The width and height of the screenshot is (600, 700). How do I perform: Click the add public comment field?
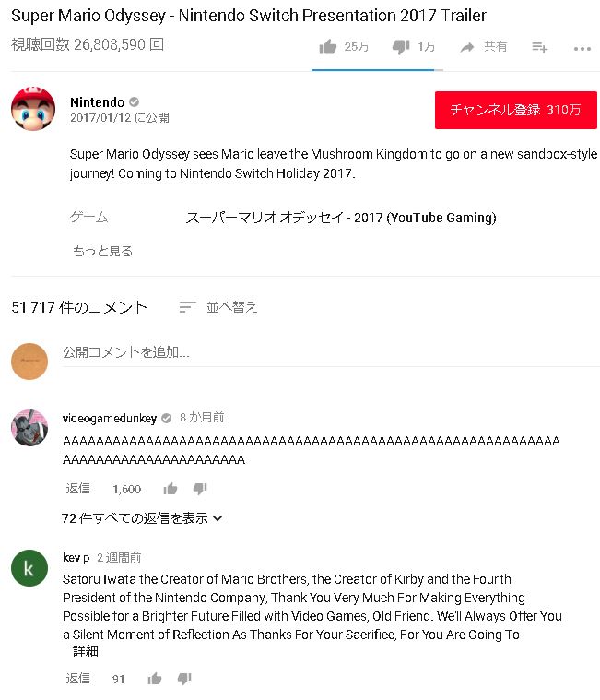[331, 352]
